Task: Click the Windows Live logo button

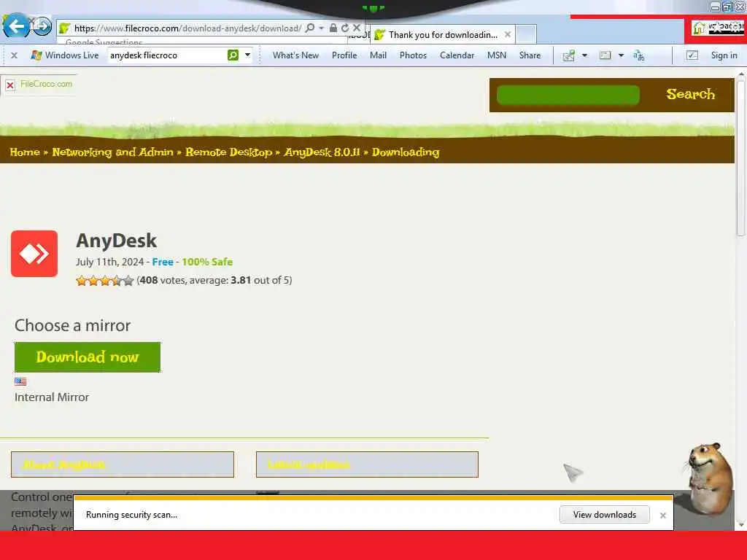Action: [x=64, y=55]
